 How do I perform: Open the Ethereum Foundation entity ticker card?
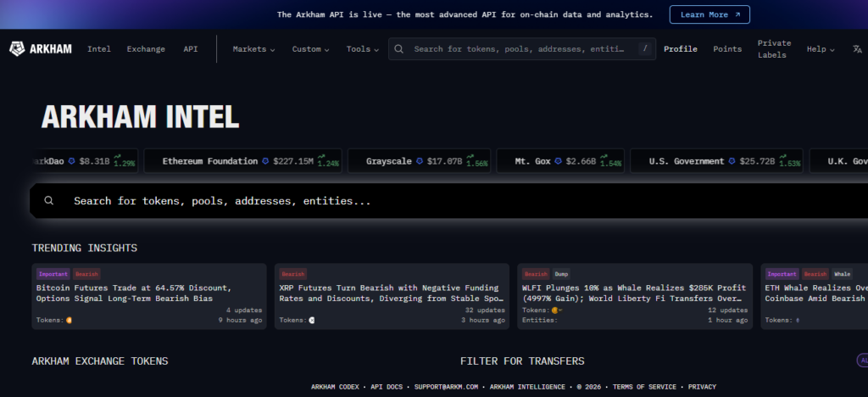243,161
